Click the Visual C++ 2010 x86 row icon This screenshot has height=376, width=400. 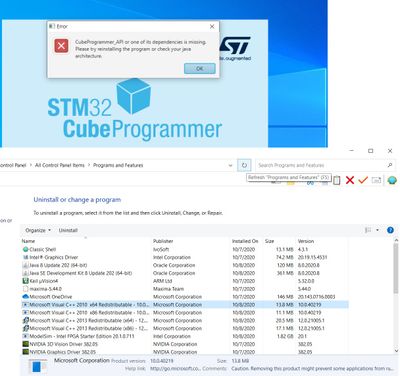point(26,313)
